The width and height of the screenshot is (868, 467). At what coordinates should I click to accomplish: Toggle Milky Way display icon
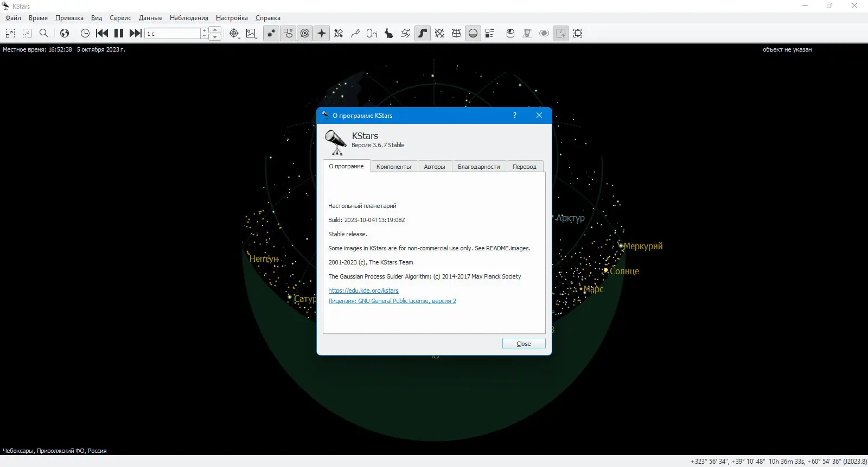point(423,33)
